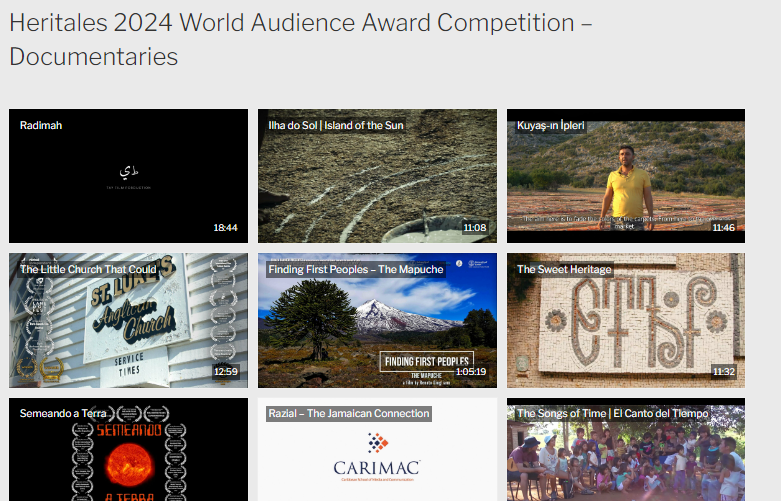Open The Songs of Time thumbnail
This screenshot has height=501, width=781.
pos(626,449)
